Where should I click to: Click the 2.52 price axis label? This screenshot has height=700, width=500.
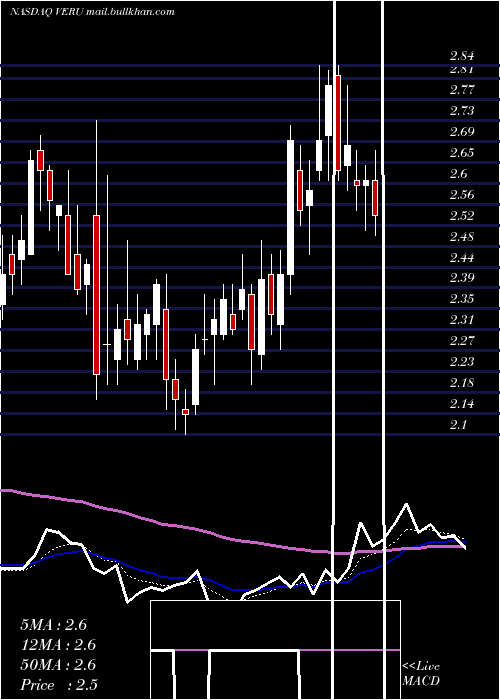[x=462, y=216]
